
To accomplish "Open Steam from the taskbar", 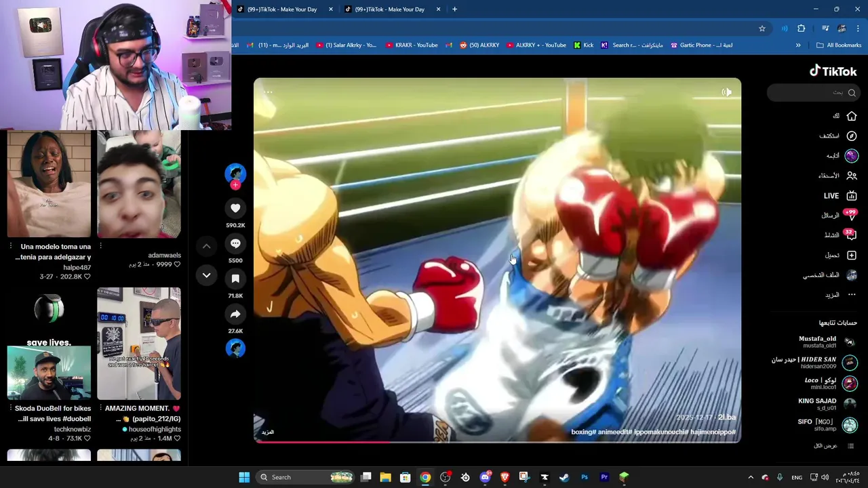I will (x=564, y=477).
